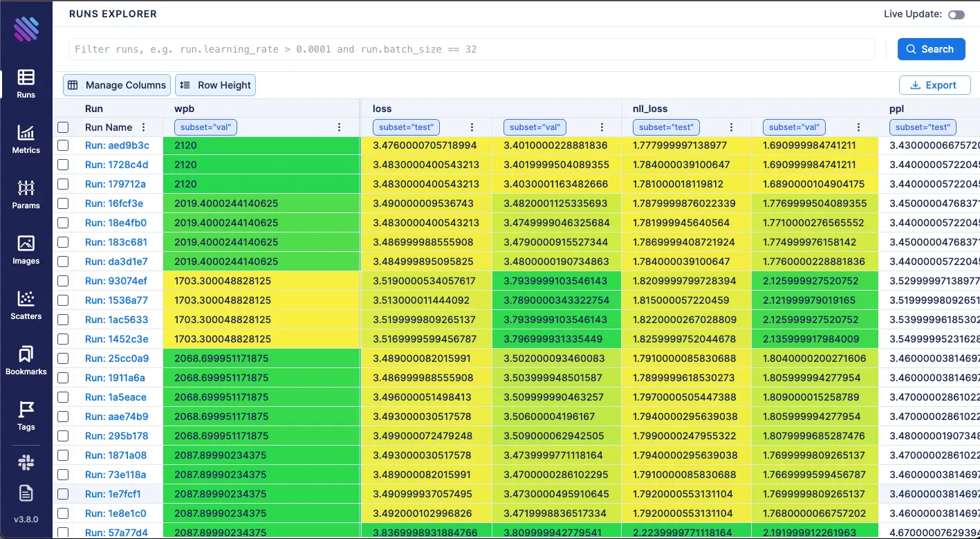980x539 pixels.
Task: Click the nll_loss column group header
Action: (x=650, y=109)
